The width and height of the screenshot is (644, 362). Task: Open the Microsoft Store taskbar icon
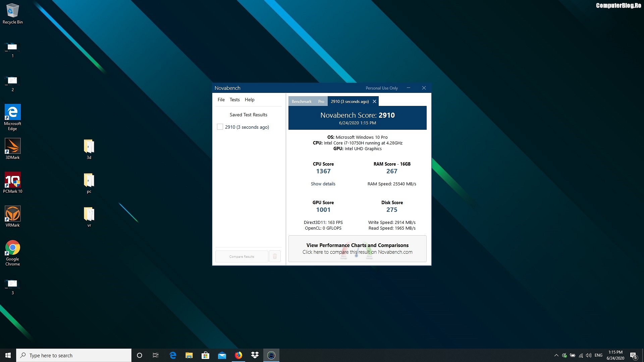pyautogui.click(x=205, y=355)
